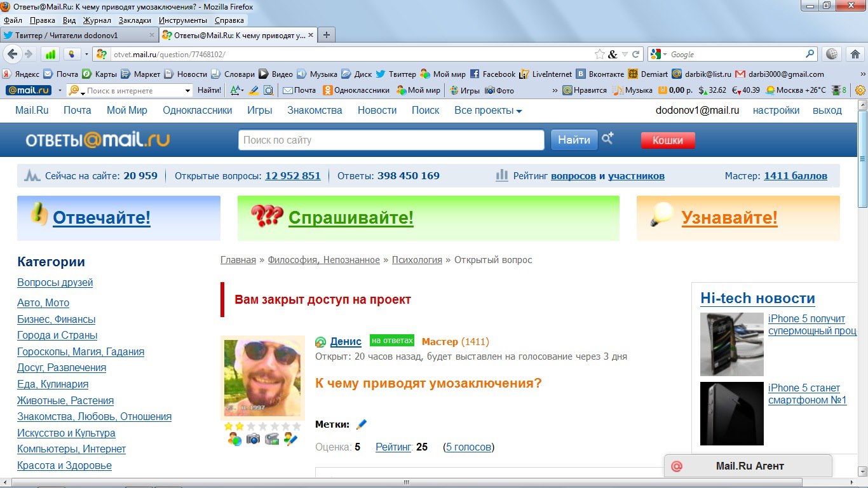Image resolution: width=868 pixels, height=488 pixels.
Task: Open the Видео bookmark
Action: click(276, 74)
